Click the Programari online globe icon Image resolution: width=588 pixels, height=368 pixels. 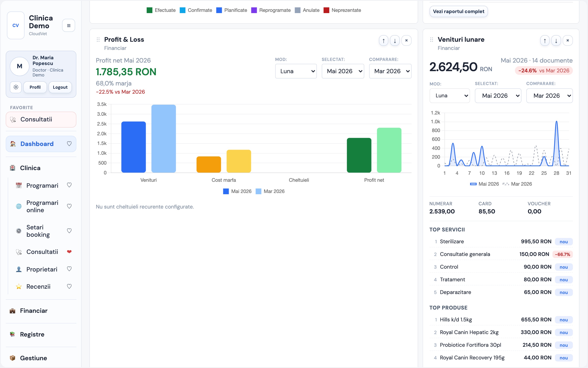(19, 206)
